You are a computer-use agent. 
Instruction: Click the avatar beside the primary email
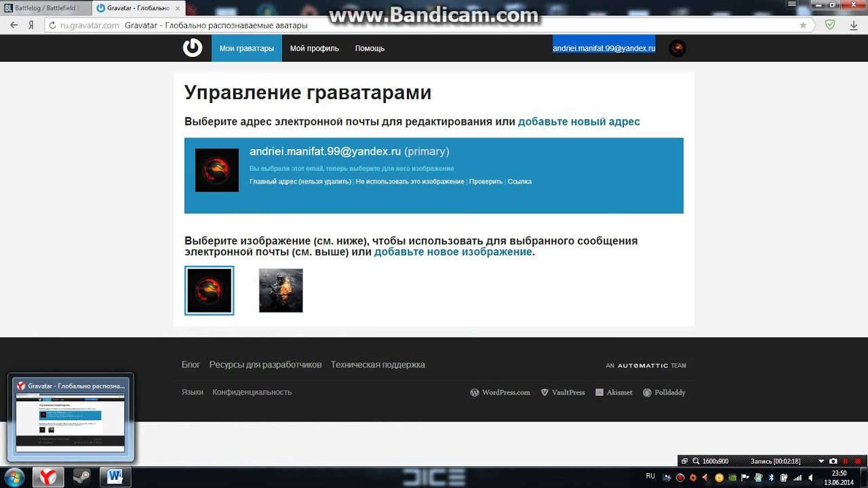point(217,170)
